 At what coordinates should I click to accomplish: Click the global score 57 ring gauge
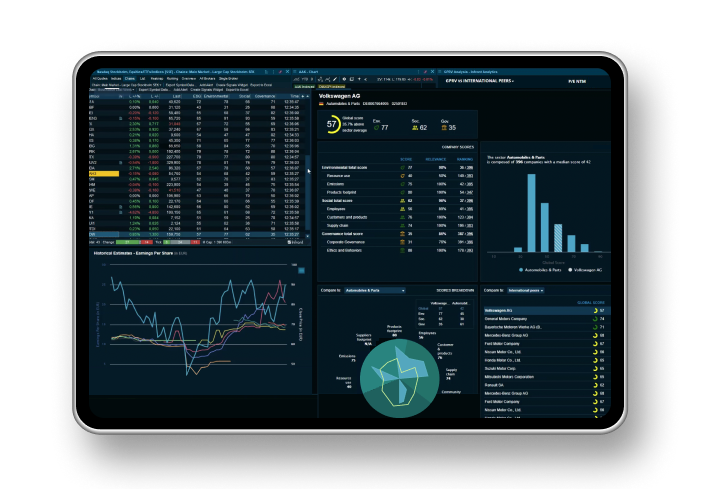332,124
